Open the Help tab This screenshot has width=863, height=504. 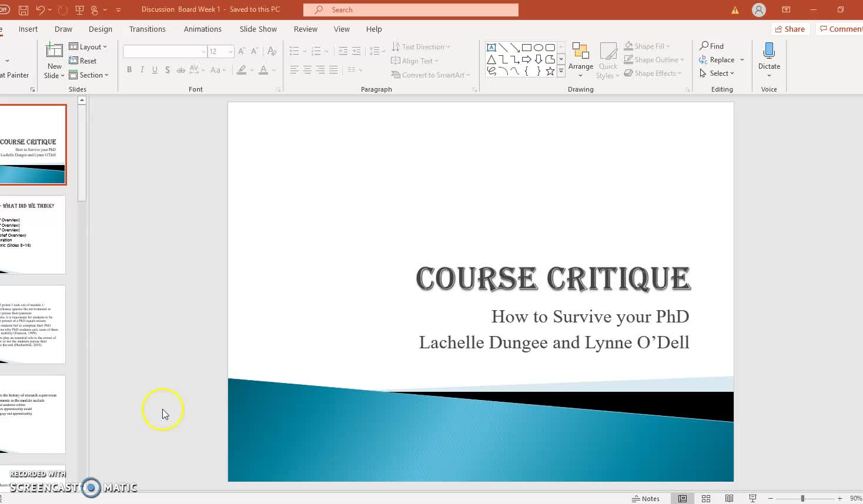(x=374, y=29)
